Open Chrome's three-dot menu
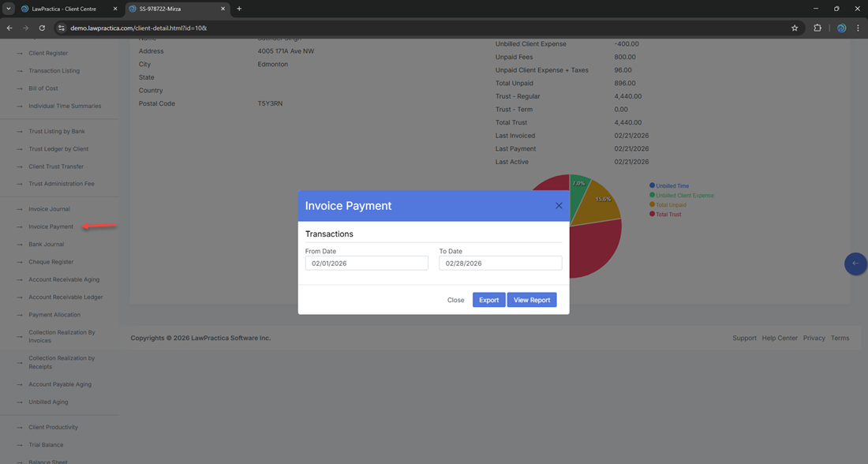The width and height of the screenshot is (868, 464). [x=858, y=28]
